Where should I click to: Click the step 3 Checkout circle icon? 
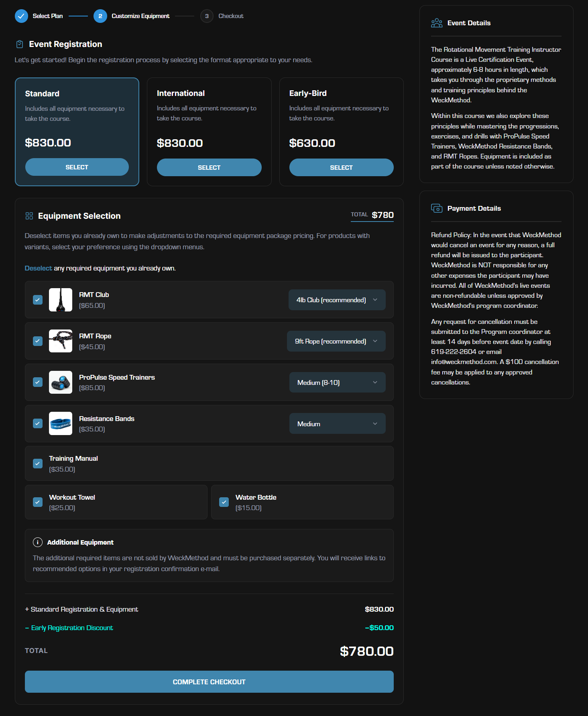click(x=207, y=16)
